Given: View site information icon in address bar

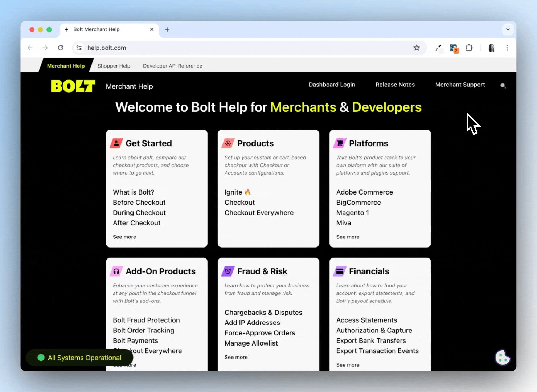Looking at the screenshot, I should click(x=79, y=48).
